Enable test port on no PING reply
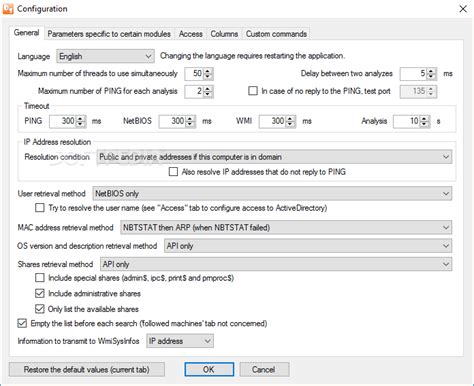The width and height of the screenshot is (474, 386). coord(253,91)
